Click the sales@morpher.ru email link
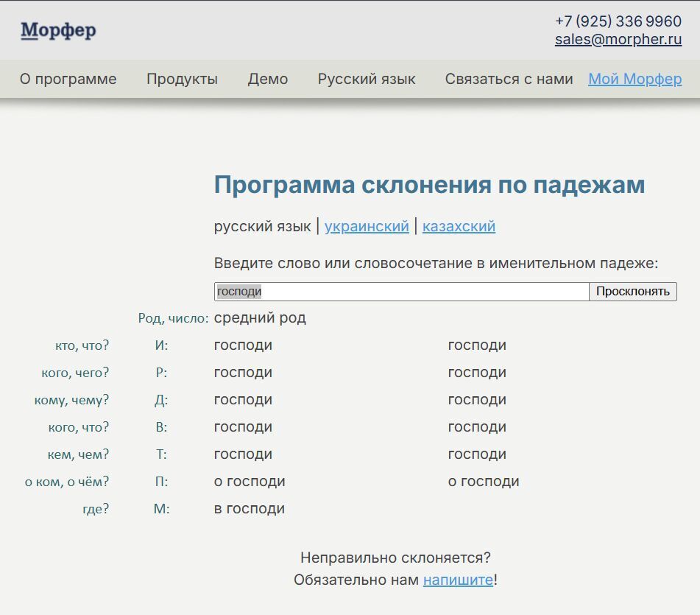Screen dimensions: 700x615 coord(618,40)
